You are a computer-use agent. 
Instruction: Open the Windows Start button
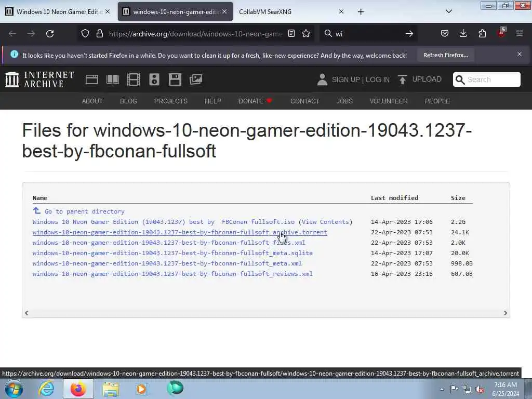click(x=14, y=389)
